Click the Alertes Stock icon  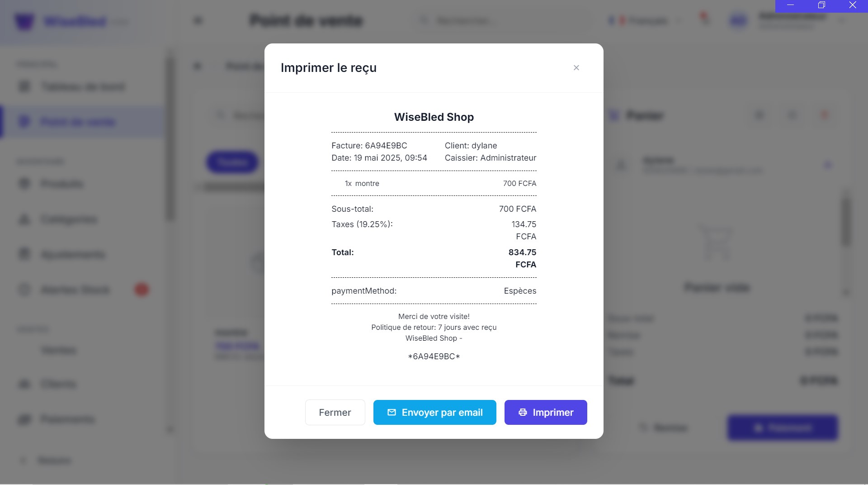pos(24,290)
